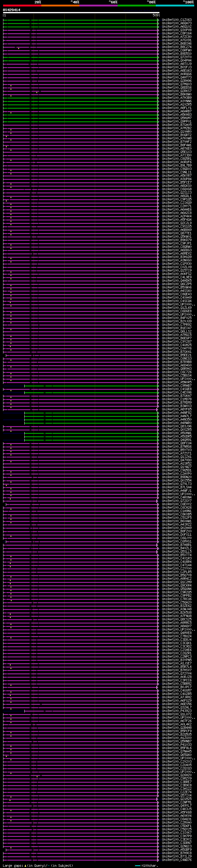Open hit UniRef100_C9MAB7
Screen dimensions: 197x868
(177, 386)
